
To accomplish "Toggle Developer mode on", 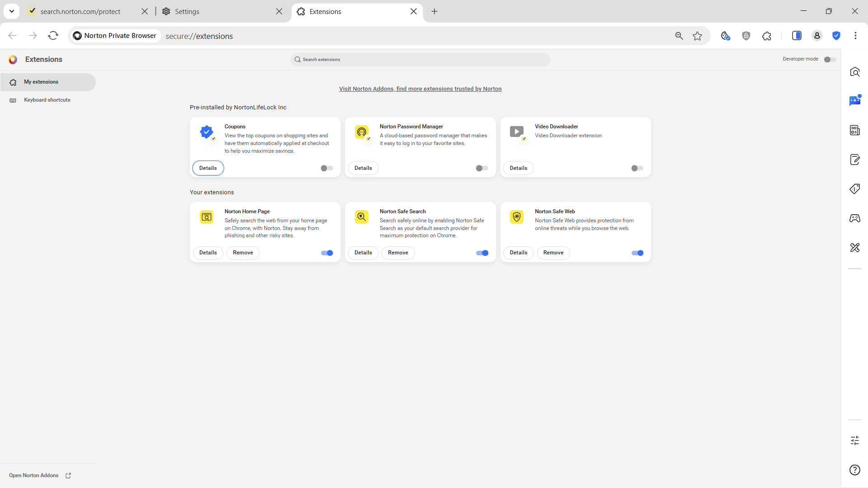I will [x=830, y=60].
